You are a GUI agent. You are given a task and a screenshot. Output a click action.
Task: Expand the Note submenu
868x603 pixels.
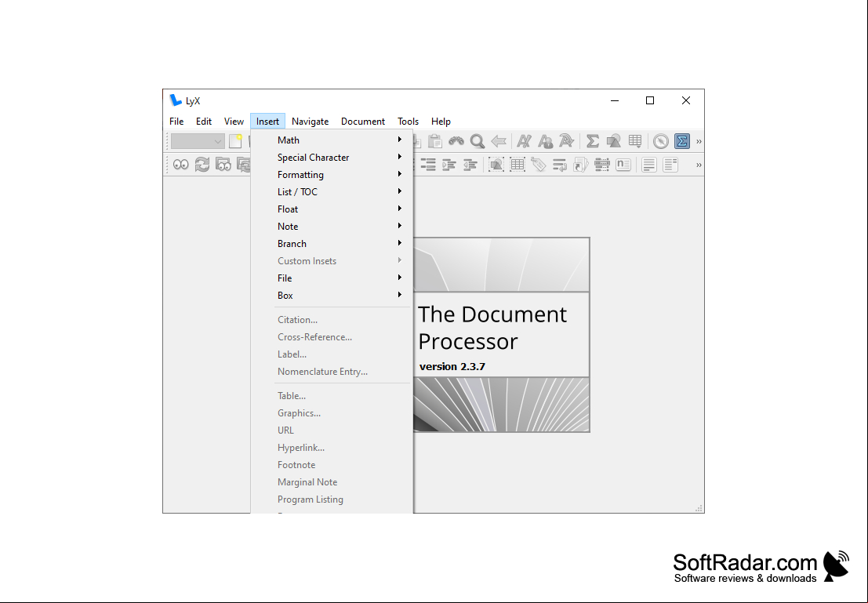[x=332, y=226]
